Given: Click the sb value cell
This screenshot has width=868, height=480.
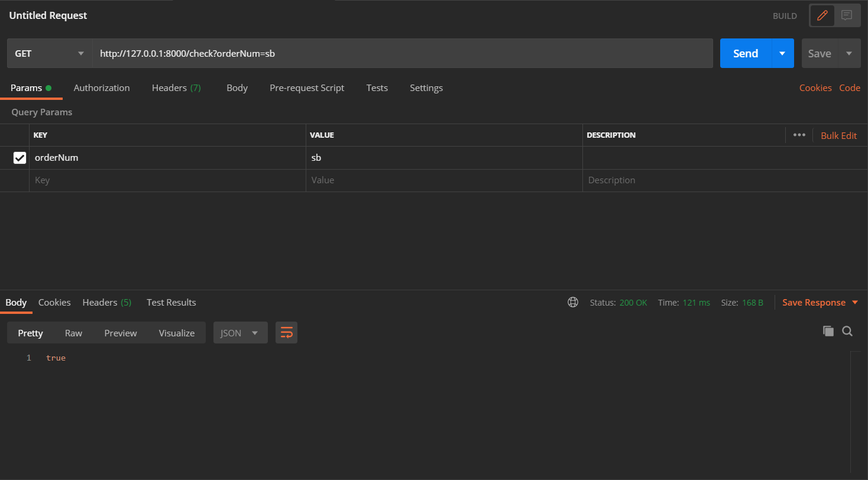Looking at the screenshot, I should point(444,158).
